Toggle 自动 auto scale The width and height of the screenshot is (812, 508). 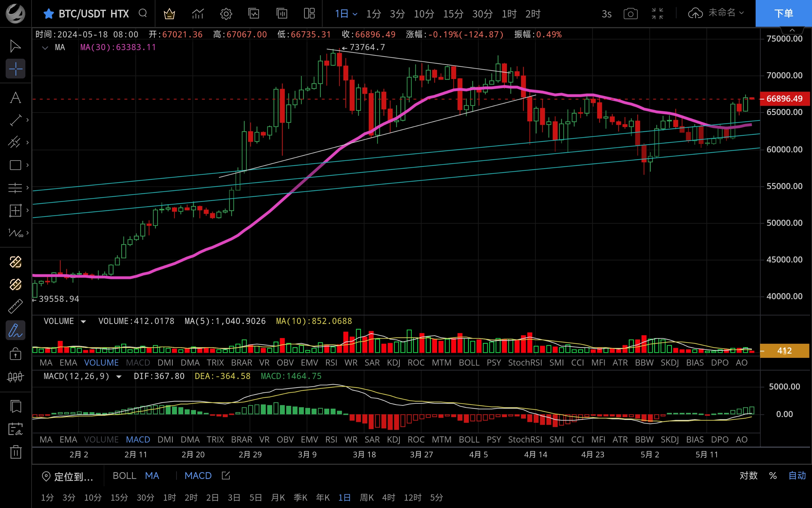point(797,476)
